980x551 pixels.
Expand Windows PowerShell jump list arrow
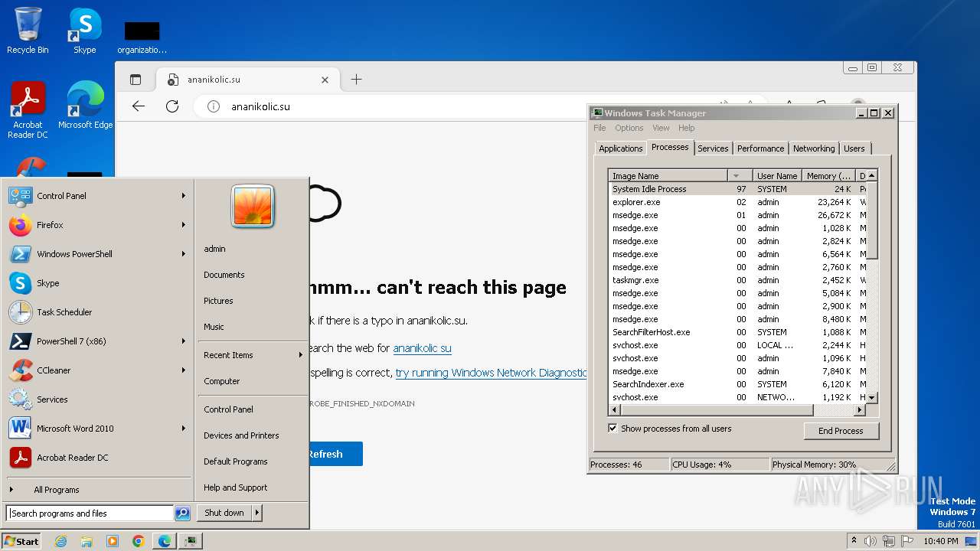[x=184, y=254]
